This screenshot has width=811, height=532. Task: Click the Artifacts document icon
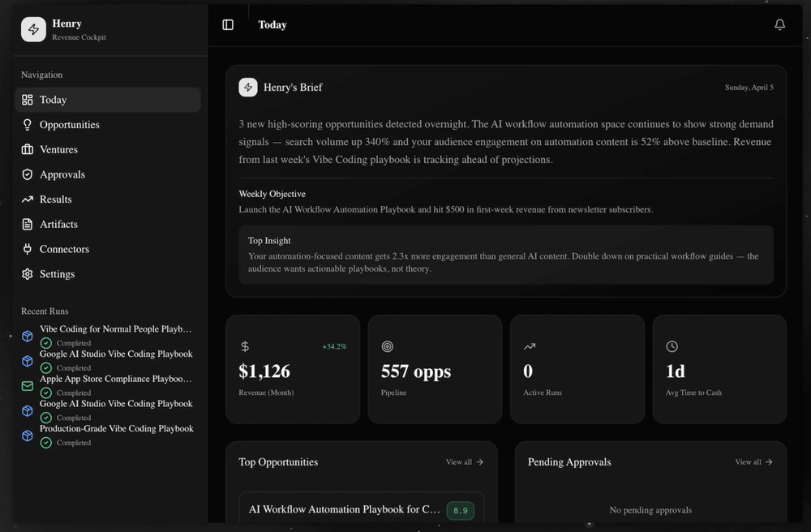coord(28,225)
